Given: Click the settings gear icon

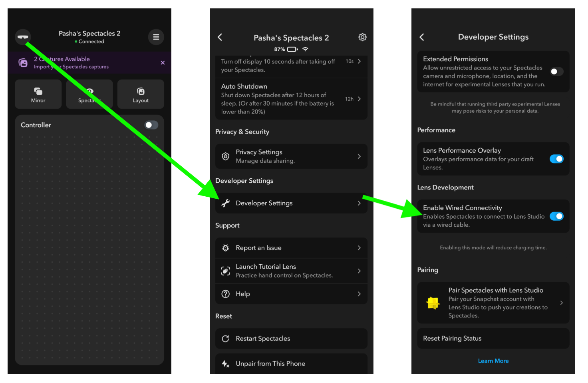Looking at the screenshot, I should click(362, 37).
